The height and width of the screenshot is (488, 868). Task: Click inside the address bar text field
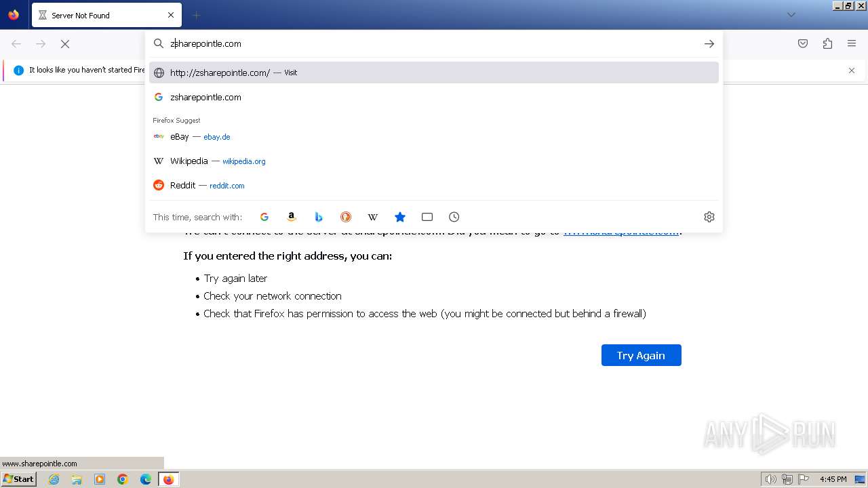(x=434, y=43)
